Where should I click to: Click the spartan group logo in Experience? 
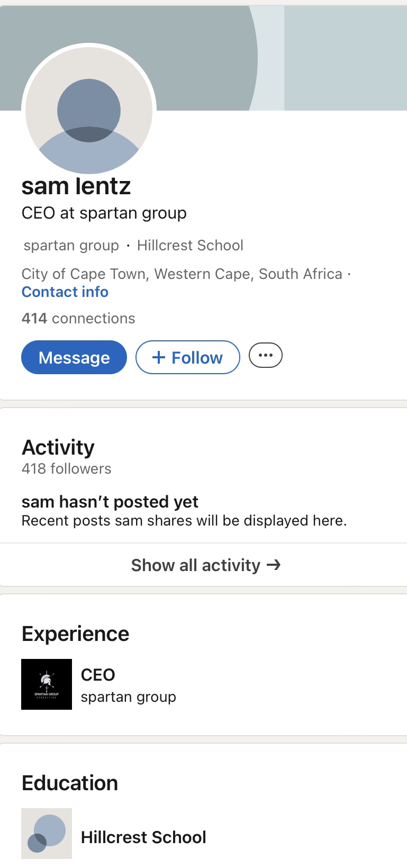(47, 684)
